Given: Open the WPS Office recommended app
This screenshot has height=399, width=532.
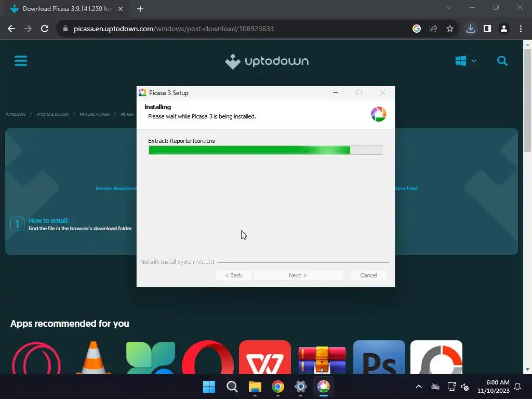Looking at the screenshot, I should point(264,357).
